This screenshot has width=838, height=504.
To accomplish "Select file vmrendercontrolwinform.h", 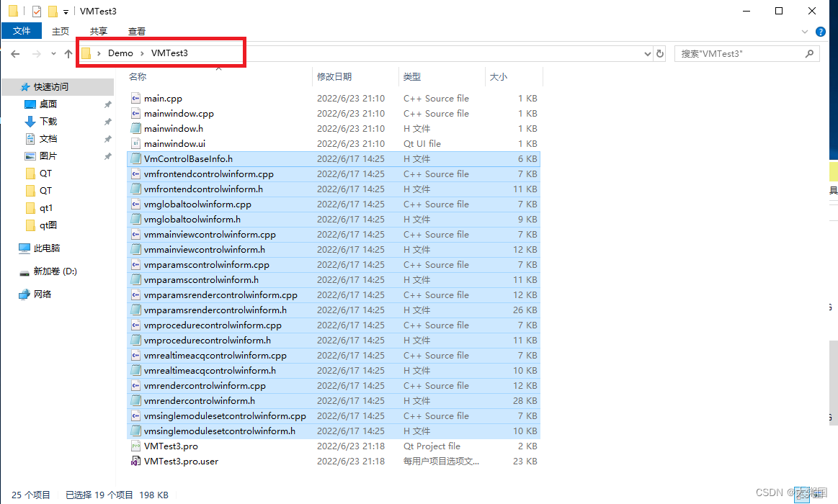I will pyautogui.click(x=334, y=400).
